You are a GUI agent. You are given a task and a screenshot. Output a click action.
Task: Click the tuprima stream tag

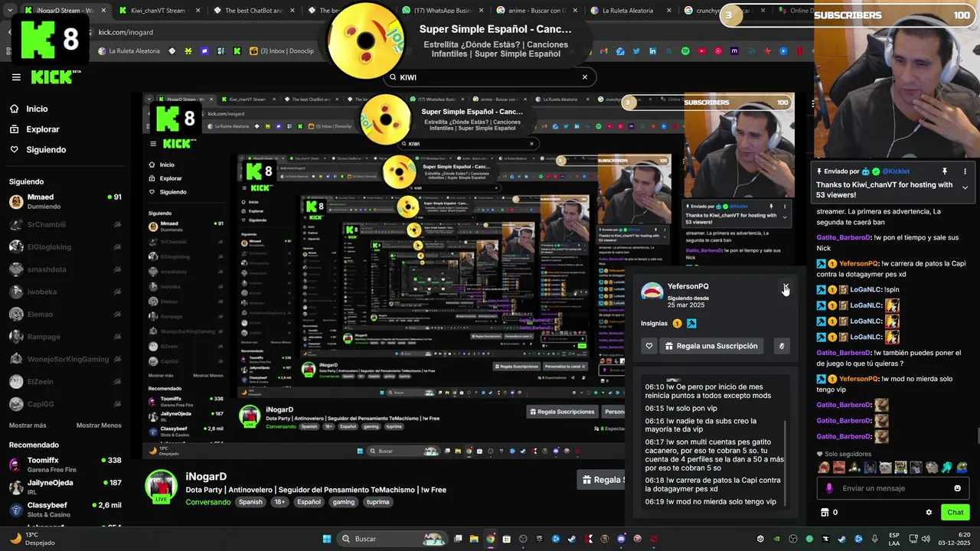point(378,502)
